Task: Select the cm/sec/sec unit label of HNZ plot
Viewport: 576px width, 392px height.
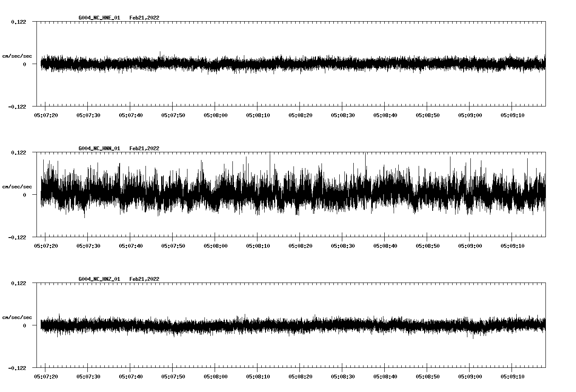Action: click(x=17, y=317)
